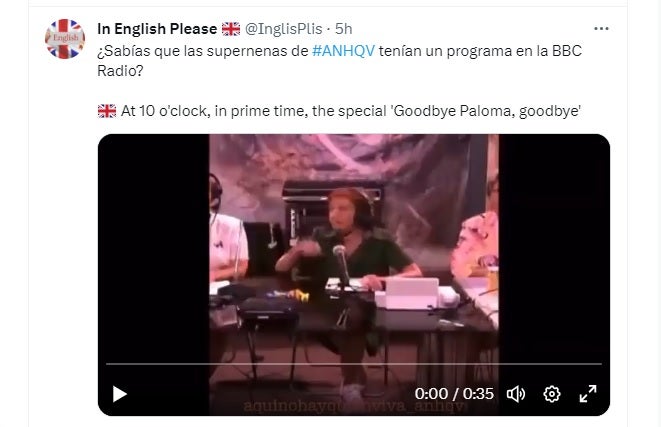Screen dimensions: 661x427
Task: Click the watermark text at video bottom
Action: point(354,406)
